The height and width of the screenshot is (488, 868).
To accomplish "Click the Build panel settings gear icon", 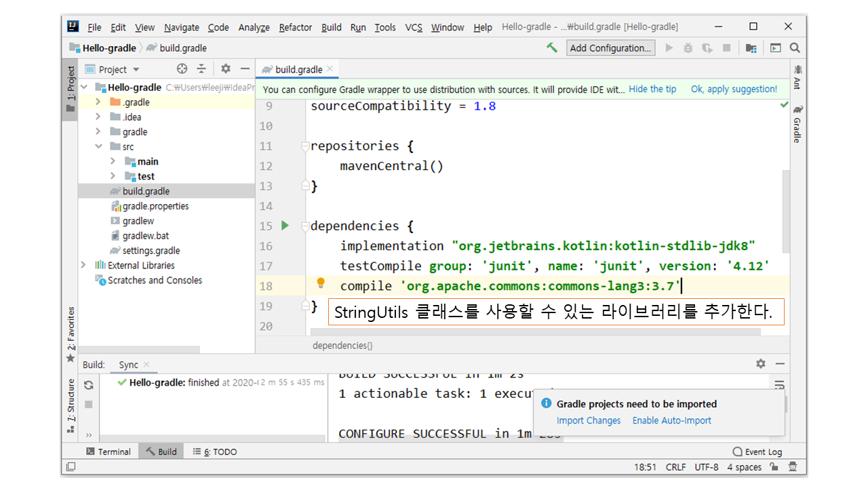I will click(761, 364).
